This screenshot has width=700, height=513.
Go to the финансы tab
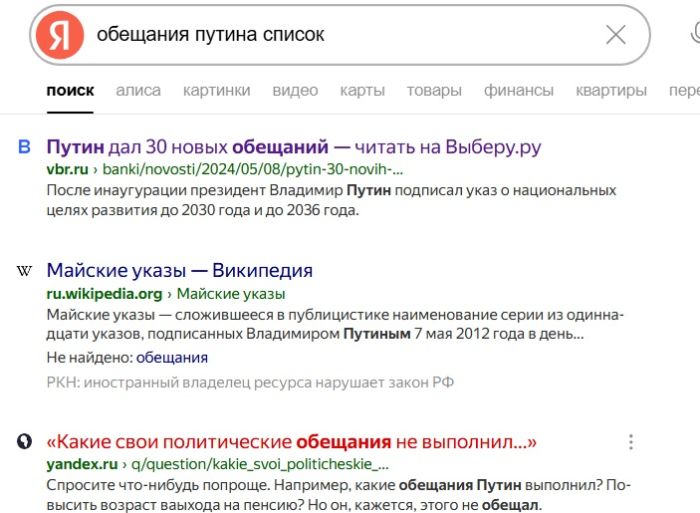click(518, 90)
